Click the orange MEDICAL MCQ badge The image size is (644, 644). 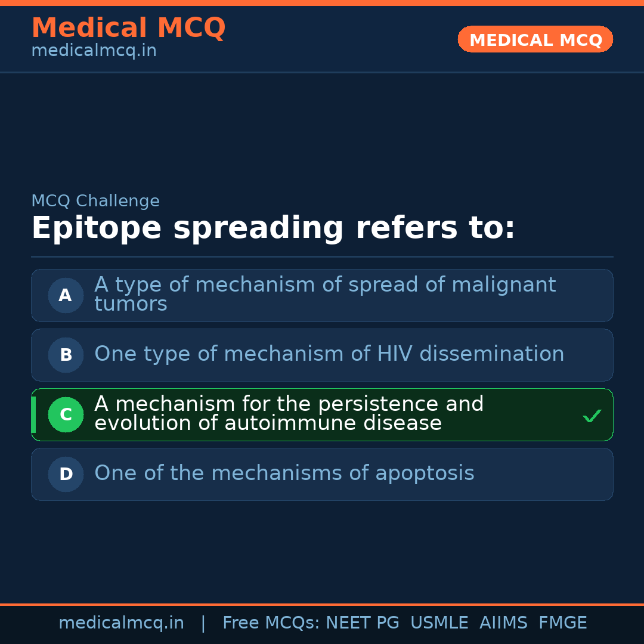(535, 39)
